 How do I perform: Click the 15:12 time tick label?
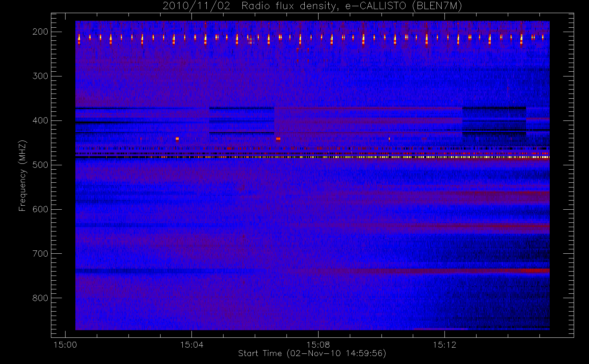444,345
